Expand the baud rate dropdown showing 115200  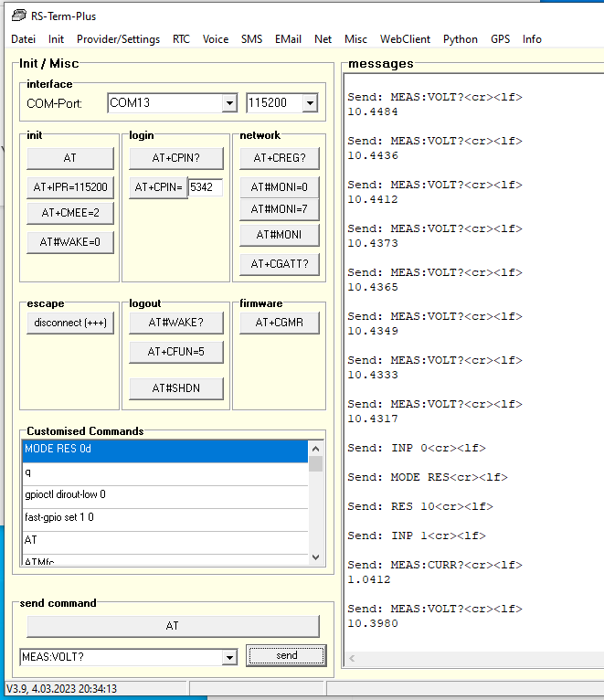pyautogui.click(x=310, y=103)
